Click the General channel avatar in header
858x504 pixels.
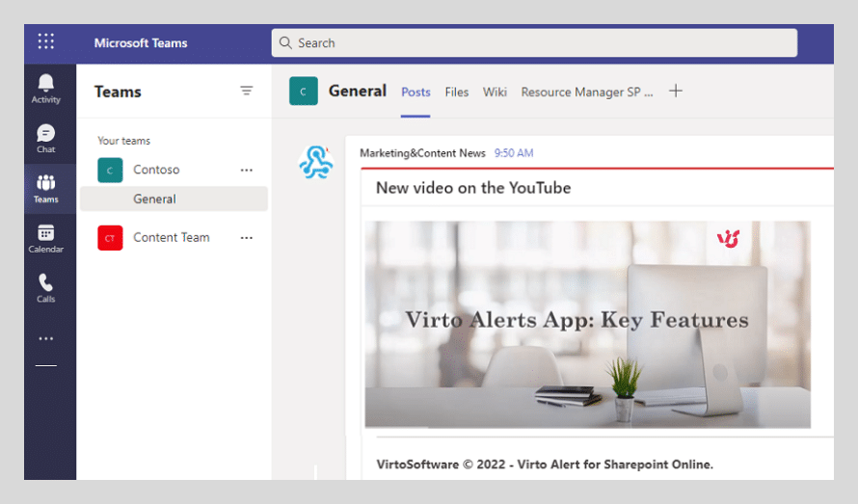(304, 91)
